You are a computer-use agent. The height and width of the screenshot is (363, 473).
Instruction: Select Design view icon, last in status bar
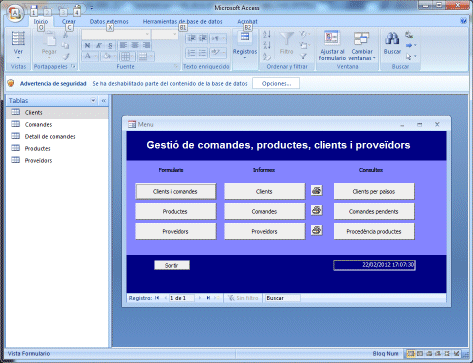pyautogui.click(x=456, y=354)
